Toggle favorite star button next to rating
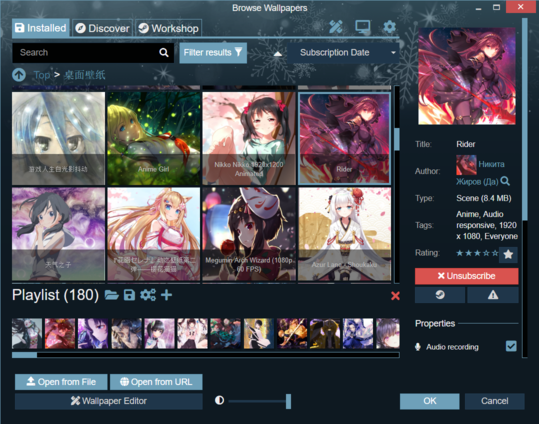The height and width of the screenshot is (424, 539). pyautogui.click(x=508, y=254)
